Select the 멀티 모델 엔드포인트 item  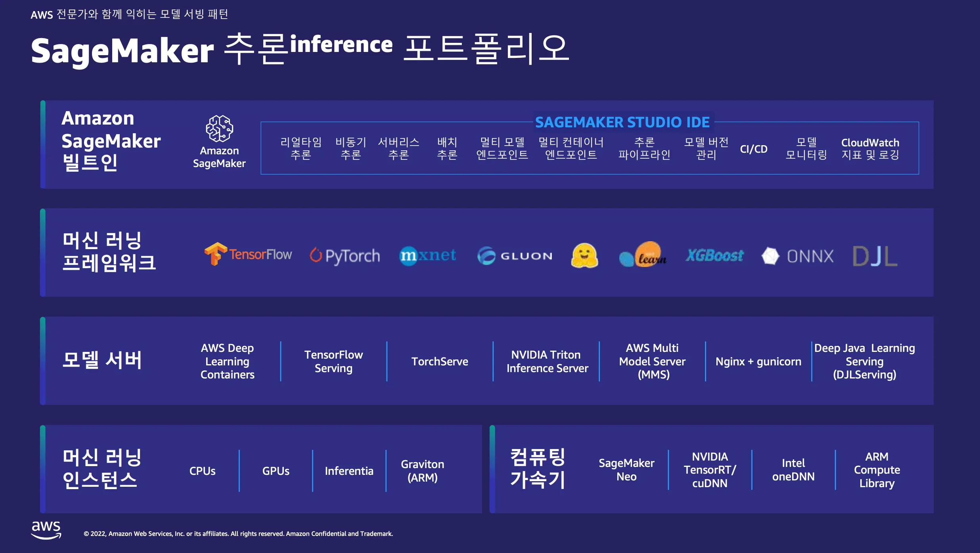502,148
